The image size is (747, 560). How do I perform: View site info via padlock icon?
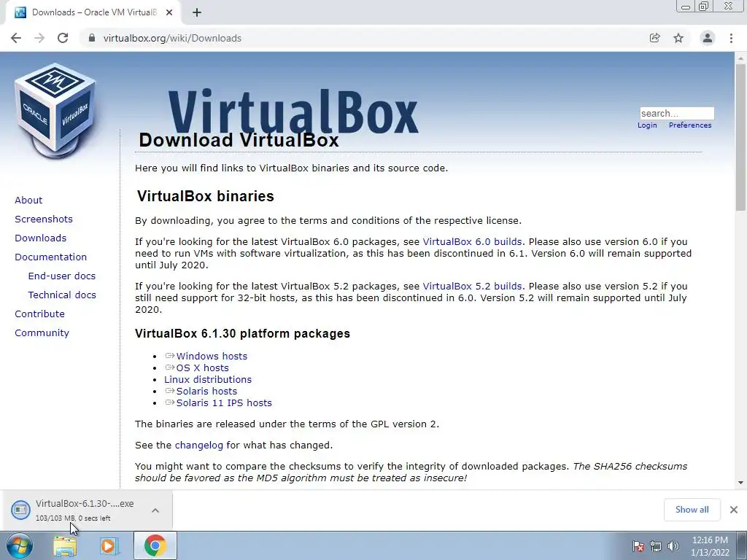pyautogui.click(x=92, y=38)
